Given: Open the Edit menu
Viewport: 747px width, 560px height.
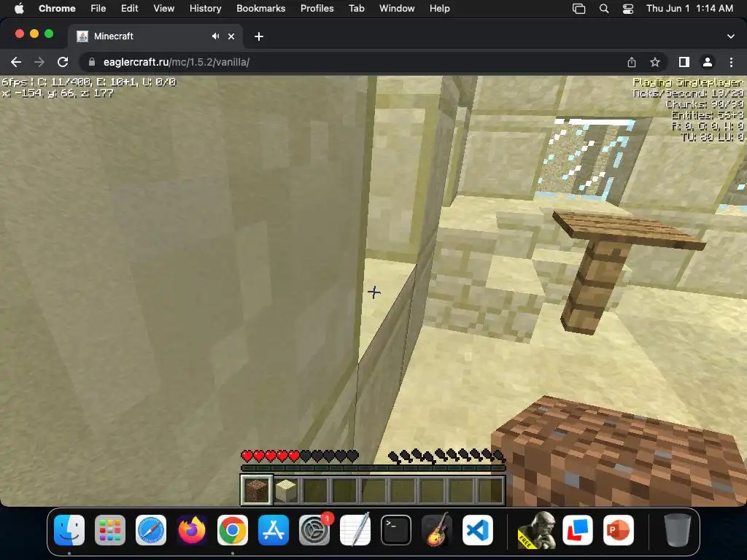Looking at the screenshot, I should (x=129, y=8).
